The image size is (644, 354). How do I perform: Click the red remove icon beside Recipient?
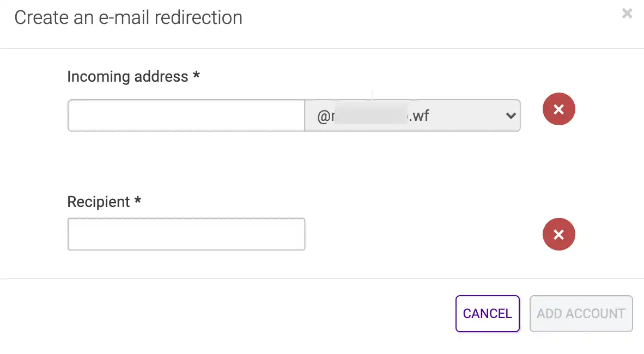558,234
